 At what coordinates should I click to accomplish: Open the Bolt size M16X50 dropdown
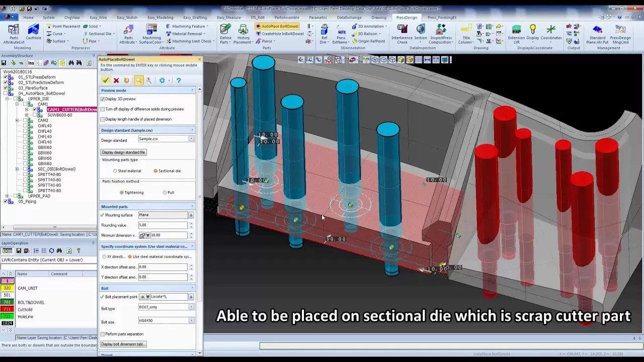pyautogui.click(x=191, y=320)
